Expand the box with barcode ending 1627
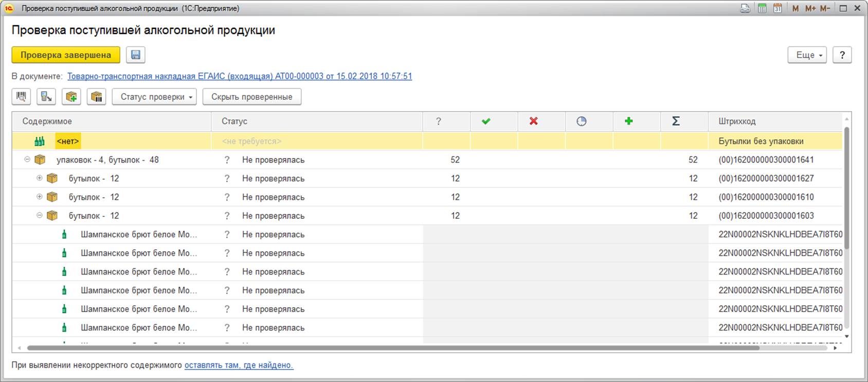This screenshot has width=868, height=382. coord(40,178)
